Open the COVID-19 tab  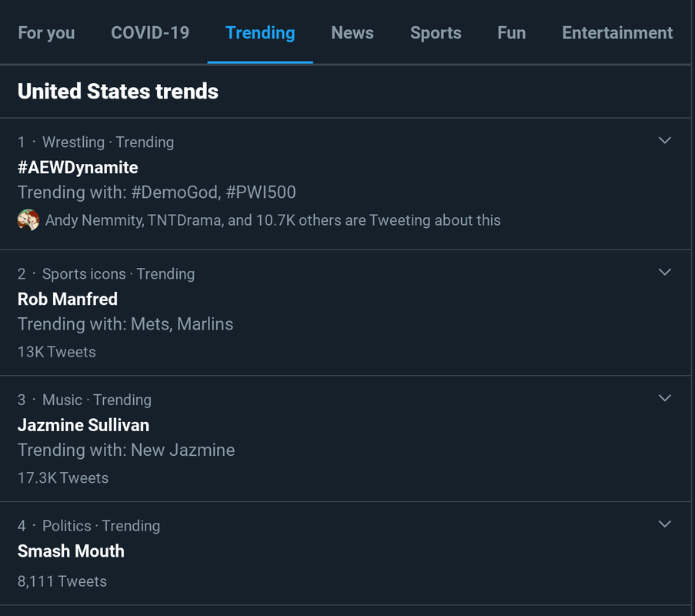pos(150,33)
